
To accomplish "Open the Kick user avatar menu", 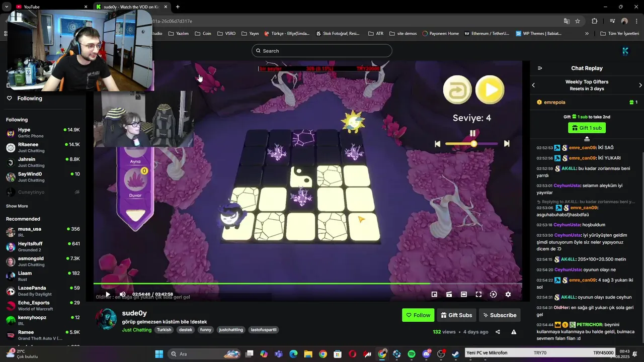I will 625,51.
